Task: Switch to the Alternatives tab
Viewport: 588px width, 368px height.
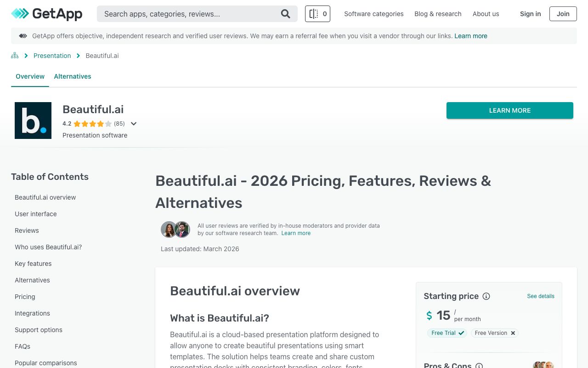Action: click(73, 76)
